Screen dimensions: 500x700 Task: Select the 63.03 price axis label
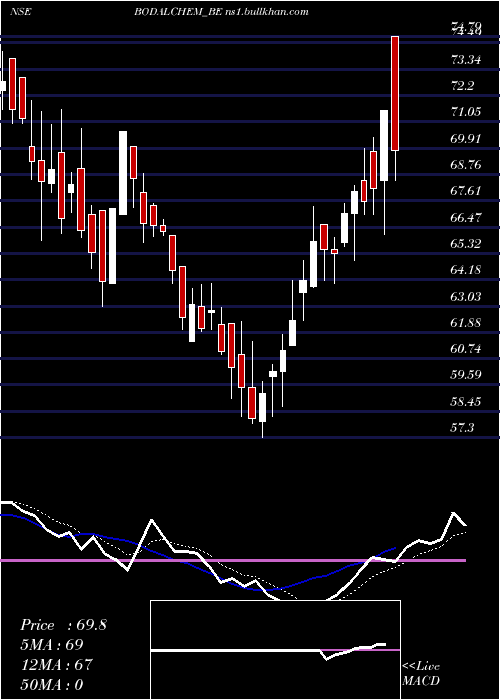466,296
